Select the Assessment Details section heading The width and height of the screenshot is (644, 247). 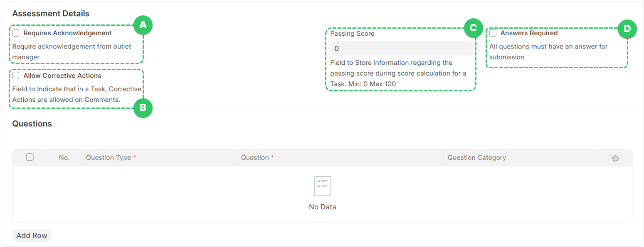(50, 13)
